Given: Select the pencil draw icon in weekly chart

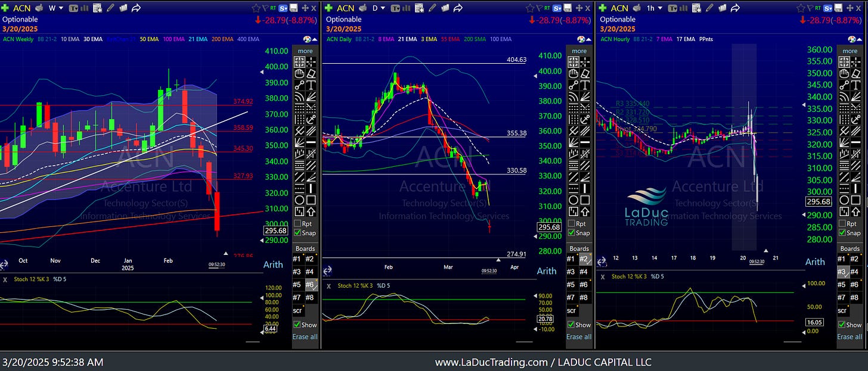Looking at the screenshot, I should point(110,8).
